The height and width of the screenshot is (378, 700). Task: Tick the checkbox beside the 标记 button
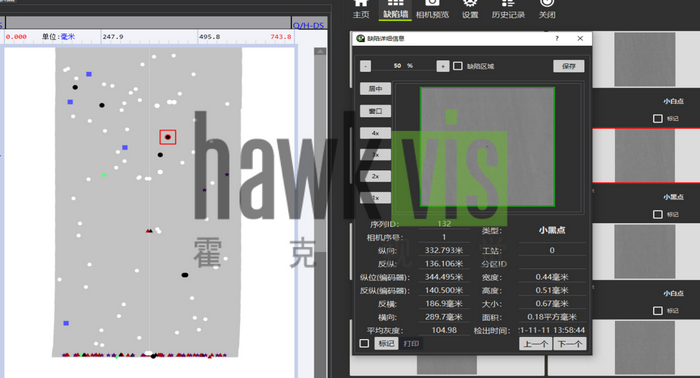pos(364,343)
